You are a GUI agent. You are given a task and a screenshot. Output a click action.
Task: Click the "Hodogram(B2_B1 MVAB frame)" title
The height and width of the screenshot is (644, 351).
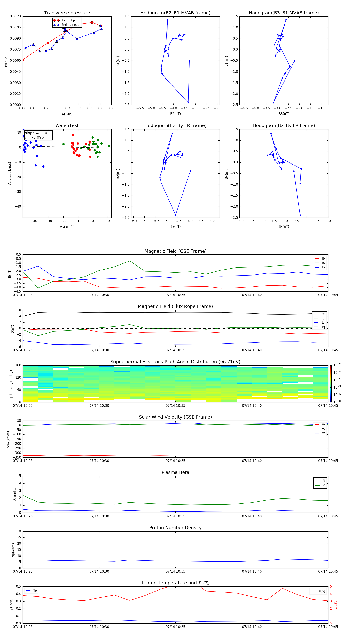coord(175,13)
